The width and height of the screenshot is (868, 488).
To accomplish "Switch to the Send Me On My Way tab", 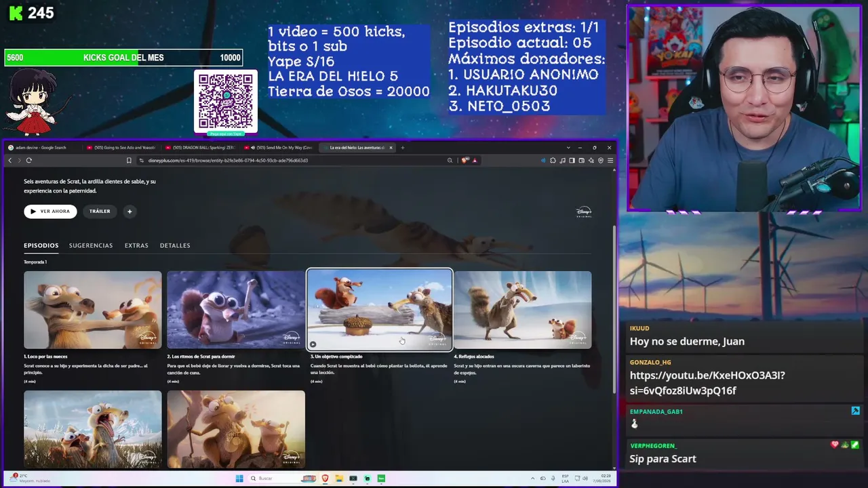I will 279,148.
